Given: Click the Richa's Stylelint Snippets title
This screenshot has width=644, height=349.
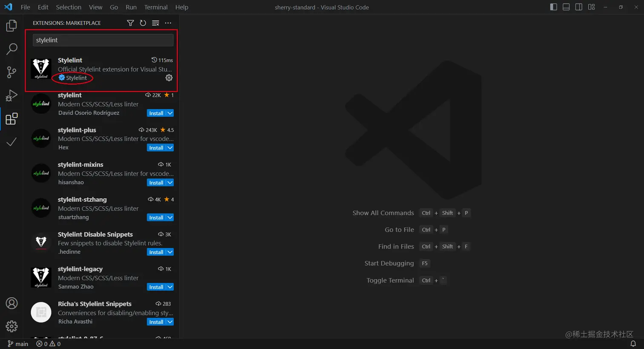Looking at the screenshot, I should (x=95, y=304).
